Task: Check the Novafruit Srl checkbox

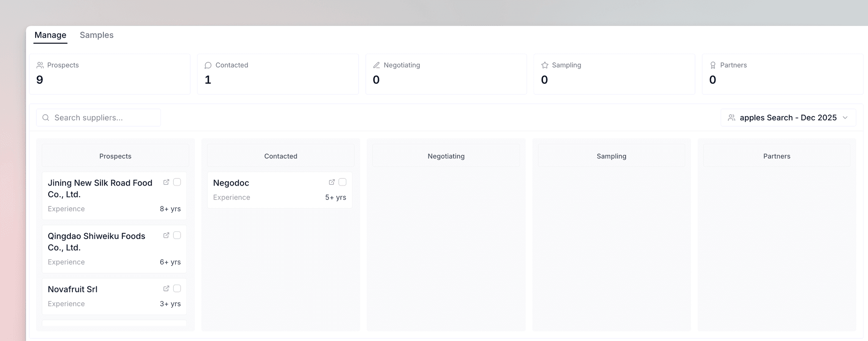Action: [x=177, y=288]
